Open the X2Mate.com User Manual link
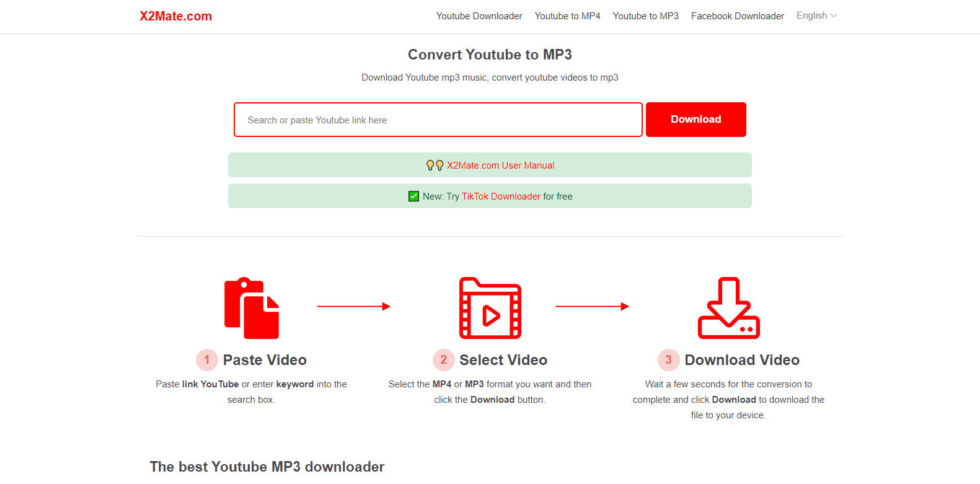 click(x=501, y=165)
